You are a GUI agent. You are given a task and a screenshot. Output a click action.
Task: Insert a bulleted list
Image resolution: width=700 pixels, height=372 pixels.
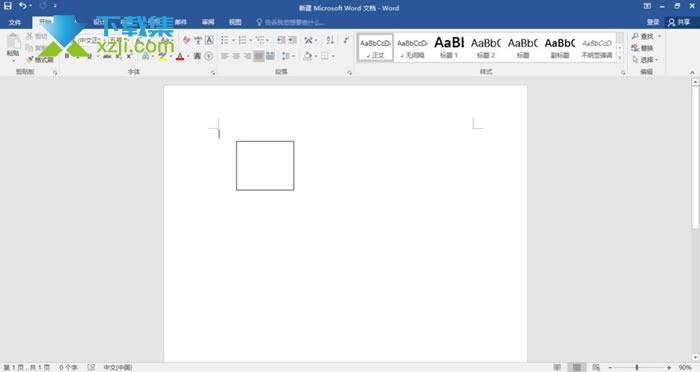pyautogui.click(x=225, y=40)
